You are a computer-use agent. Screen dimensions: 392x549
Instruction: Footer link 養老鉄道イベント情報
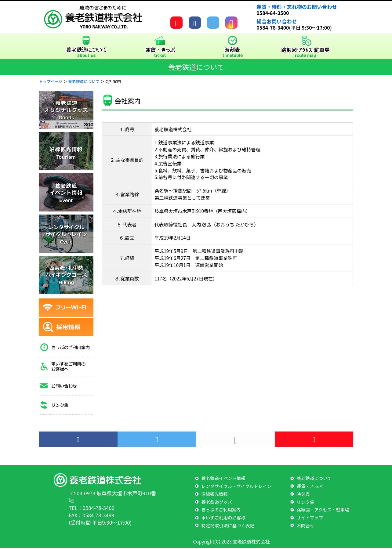[x=223, y=479]
